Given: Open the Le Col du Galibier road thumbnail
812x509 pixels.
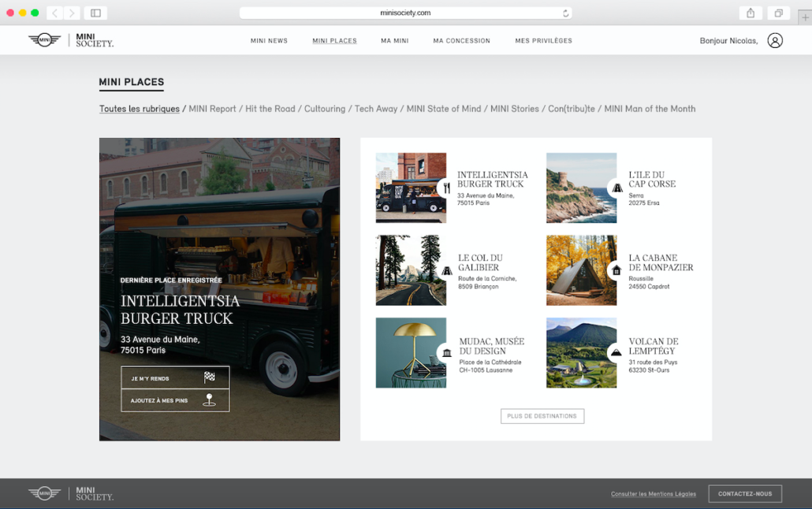Looking at the screenshot, I should [x=411, y=270].
